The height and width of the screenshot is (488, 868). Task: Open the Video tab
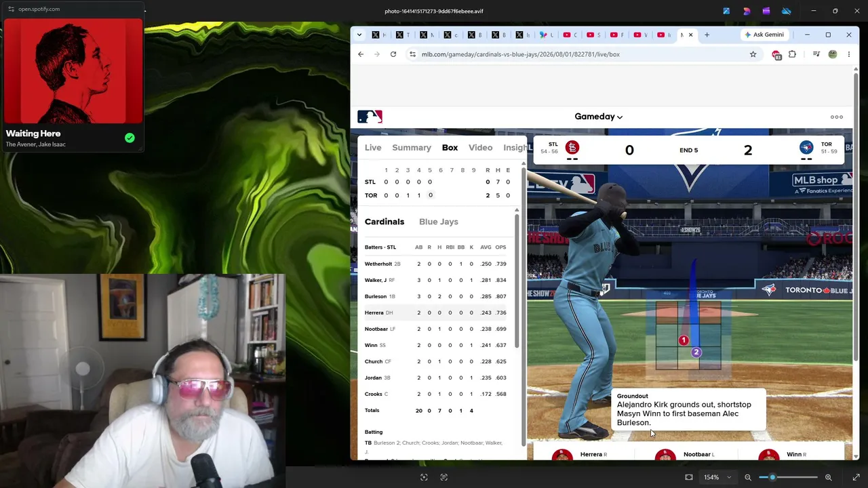[480, 148]
